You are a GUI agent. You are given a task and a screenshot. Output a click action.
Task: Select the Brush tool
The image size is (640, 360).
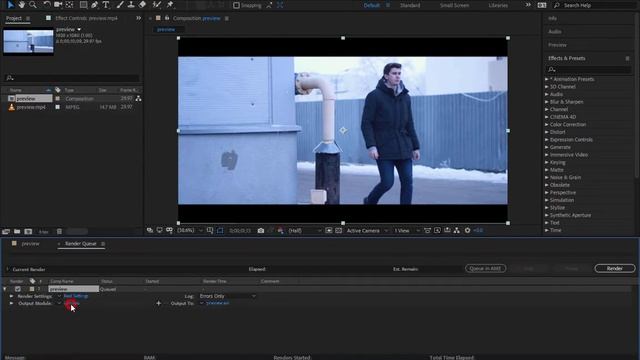coord(120,5)
